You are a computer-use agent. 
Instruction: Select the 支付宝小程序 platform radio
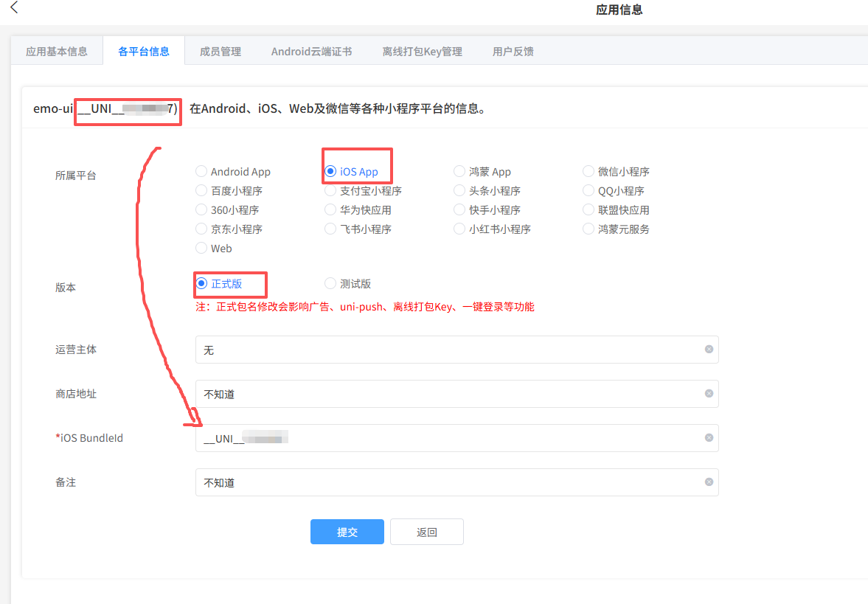(330, 191)
